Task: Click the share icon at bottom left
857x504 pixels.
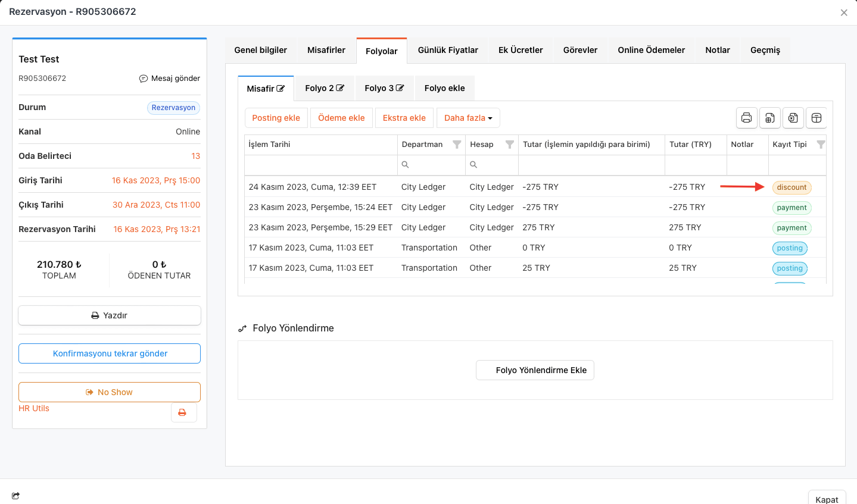Action: pyautogui.click(x=15, y=496)
